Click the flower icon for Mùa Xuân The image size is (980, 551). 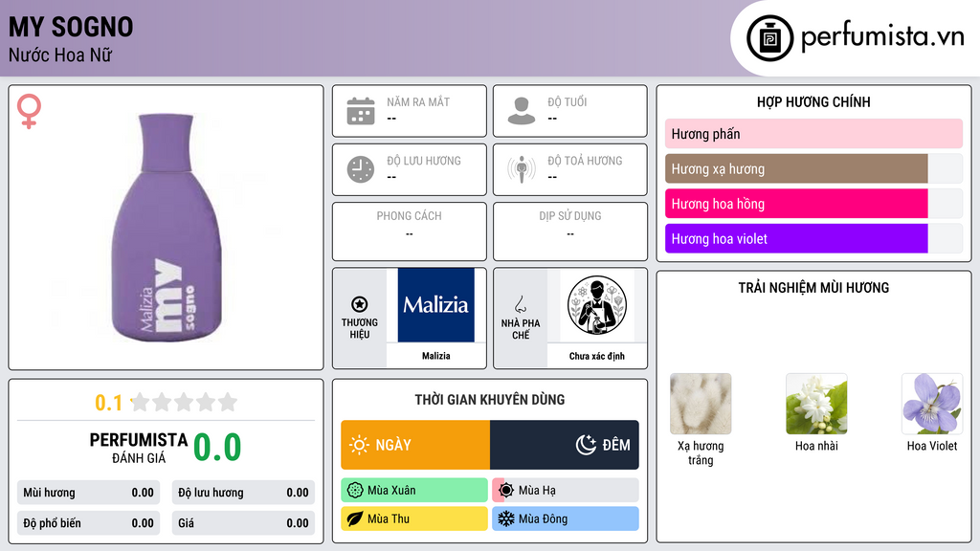[355, 491]
